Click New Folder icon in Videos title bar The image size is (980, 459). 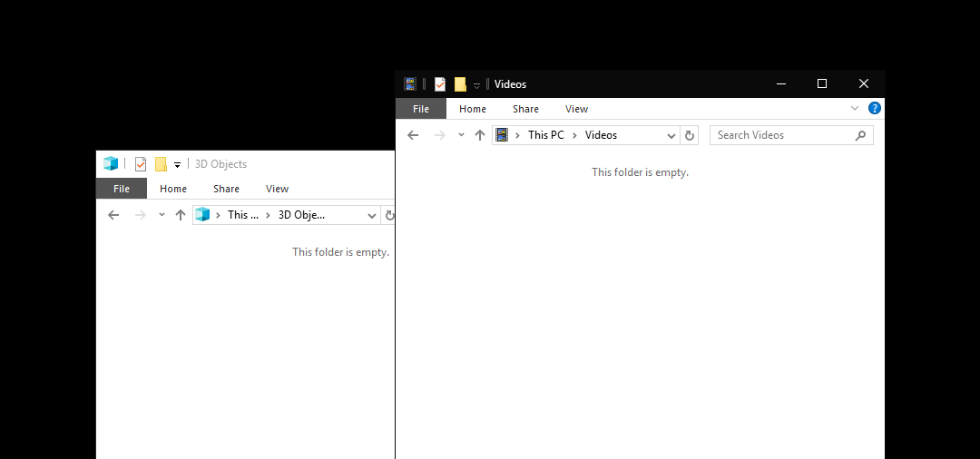point(461,84)
